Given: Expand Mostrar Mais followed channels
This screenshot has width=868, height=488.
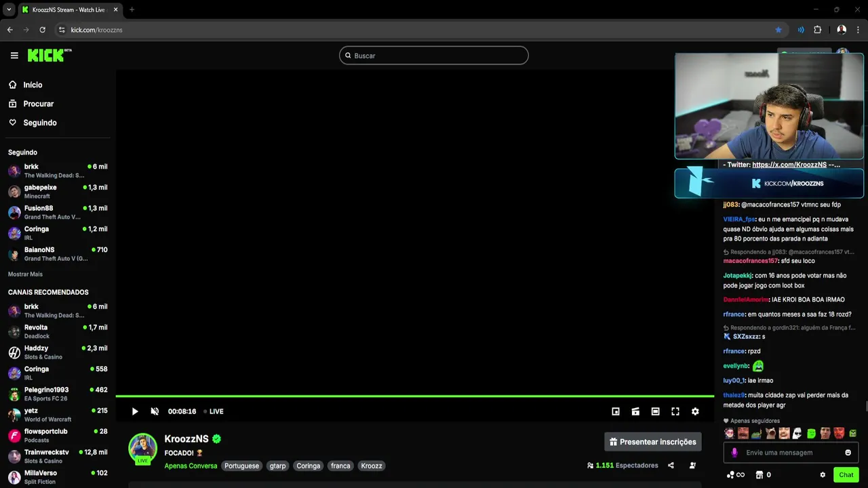Looking at the screenshot, I should tap(25, 274).
